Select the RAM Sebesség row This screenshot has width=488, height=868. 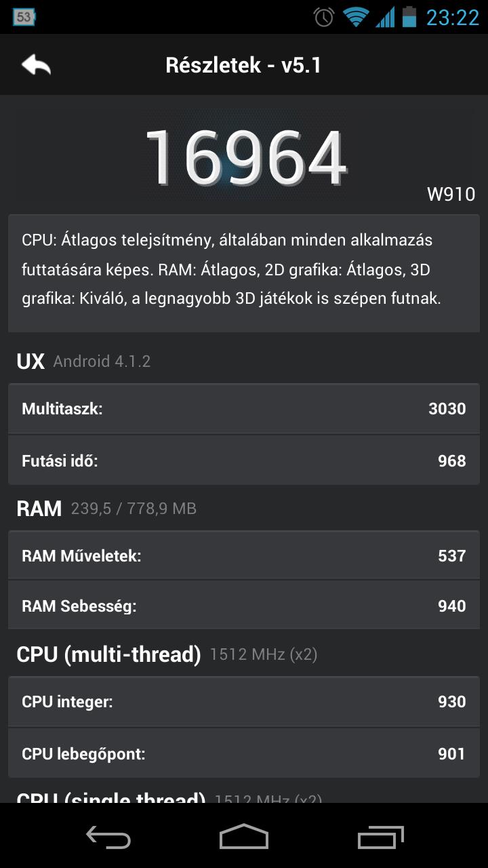pos(244,606)
